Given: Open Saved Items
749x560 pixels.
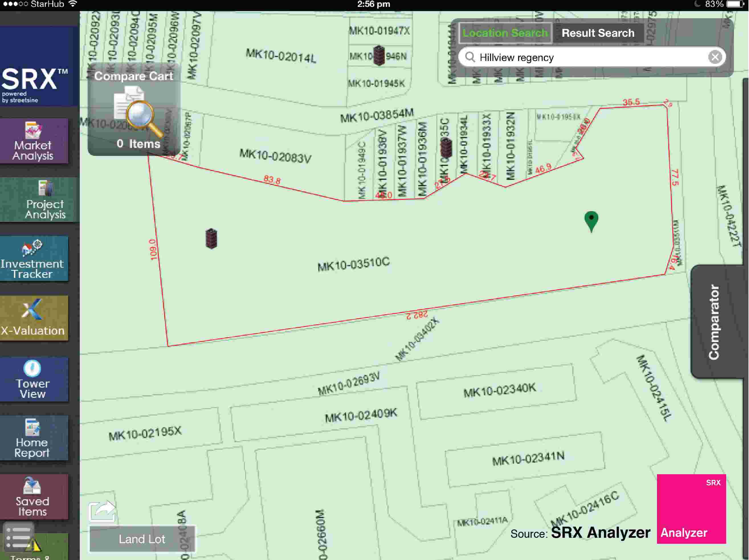Looking at the screenshot, I should 34,497.
